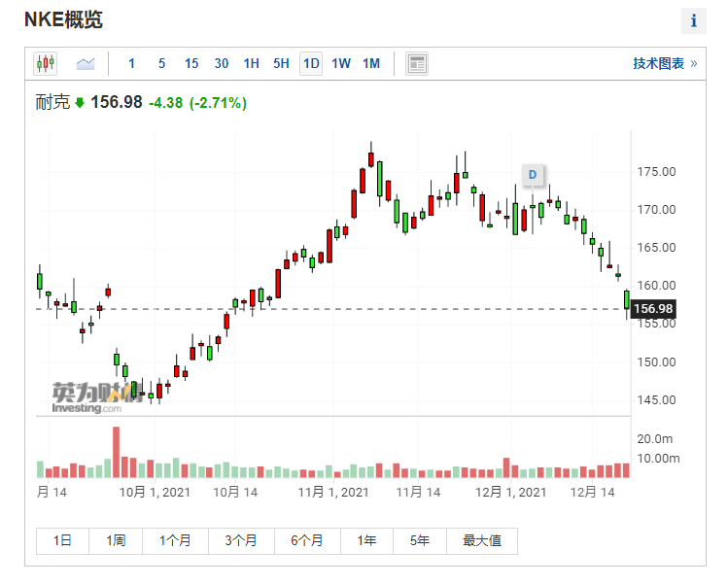The width and height of the screenshot is (728, 585).
Task: Choose the 1H interval
Action: coord(251,63)
